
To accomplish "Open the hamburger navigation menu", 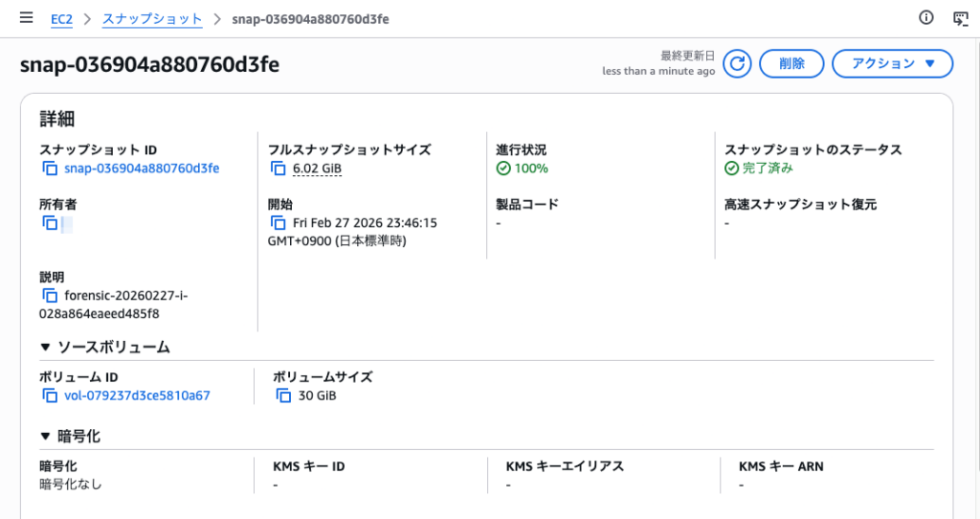I will pos(26,18).
